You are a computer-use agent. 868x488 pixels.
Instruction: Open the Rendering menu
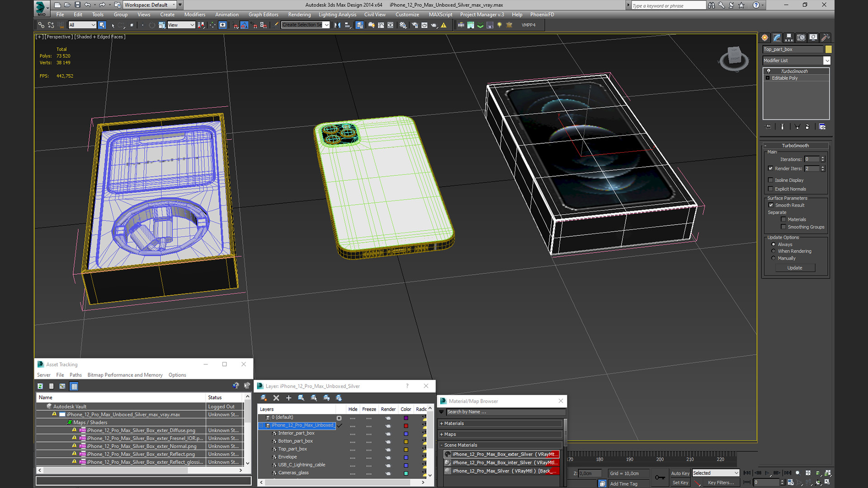[x=299, y=14]
